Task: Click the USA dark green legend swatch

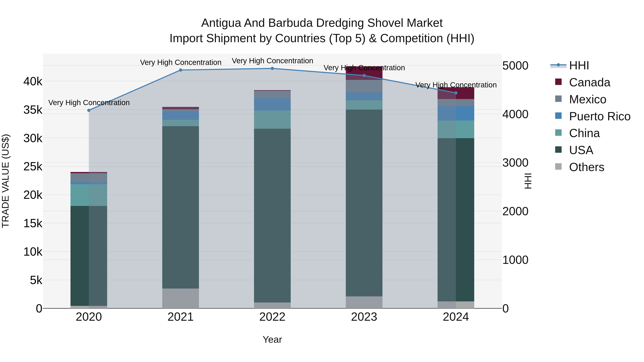Action: point(558,150)
